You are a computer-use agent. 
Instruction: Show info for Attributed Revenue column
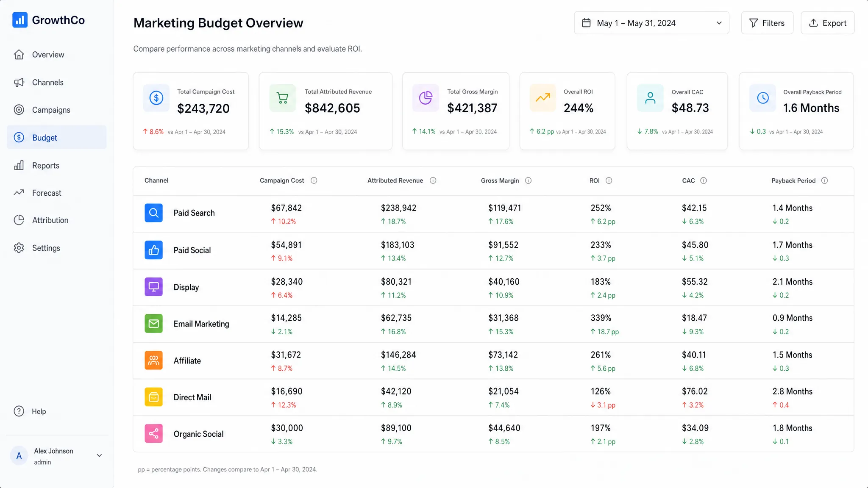point(433,180)
